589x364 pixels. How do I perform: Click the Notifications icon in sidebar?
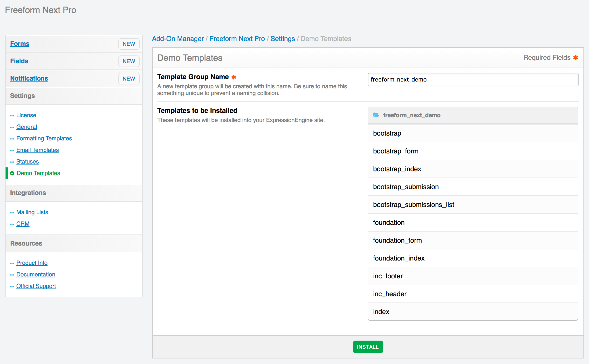click(x=29, y=78)
